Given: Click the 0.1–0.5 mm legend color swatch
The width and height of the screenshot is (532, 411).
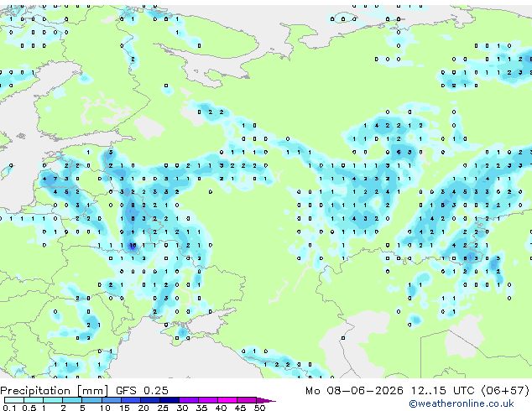Looking at the screenshot, I should coord(14,400).
